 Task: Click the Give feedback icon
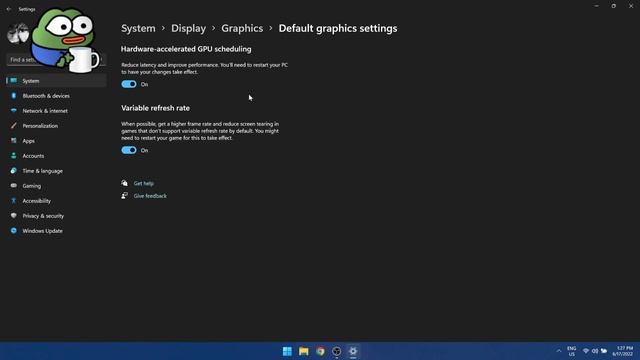point(124,196)
